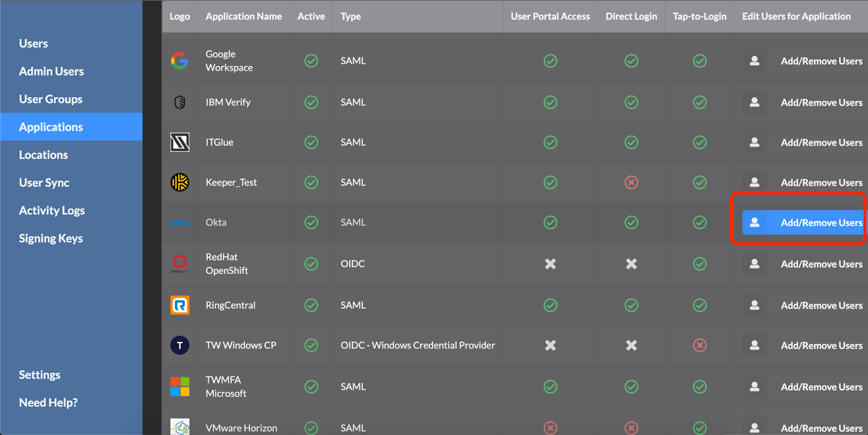This screenshot has width=868, height=435.
Task: Click the OIDC type for RedHat OpenShift
Action: click(x=353, y=264)
